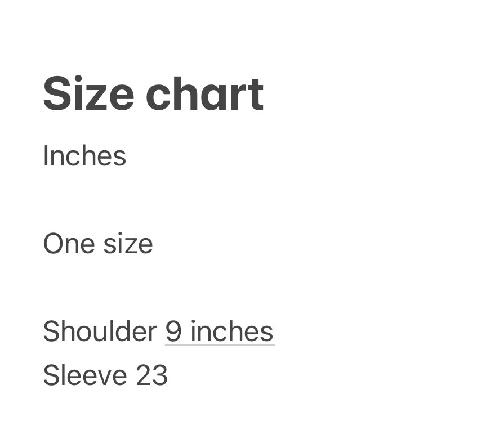The width and height of the screenshot is (477, 448).
Task: Click the letter "S" starting "Size chart"
Action: [55, 93]
